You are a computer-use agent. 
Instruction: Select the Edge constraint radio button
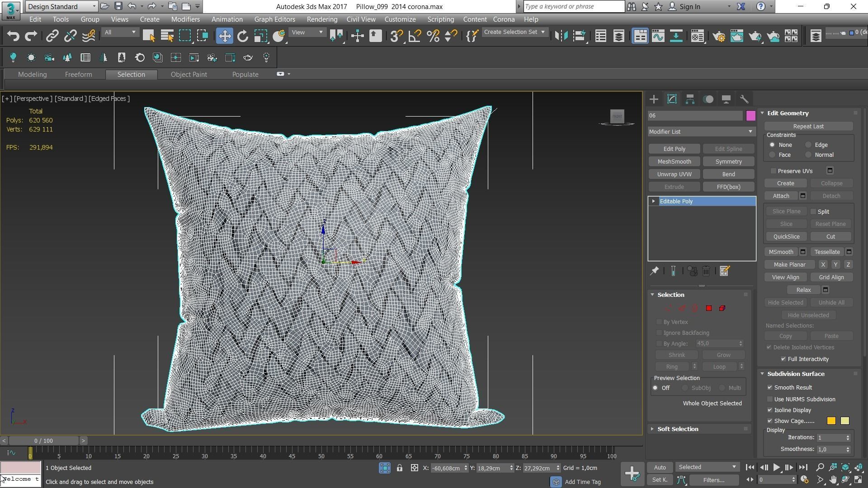click(x=808, y=145)
